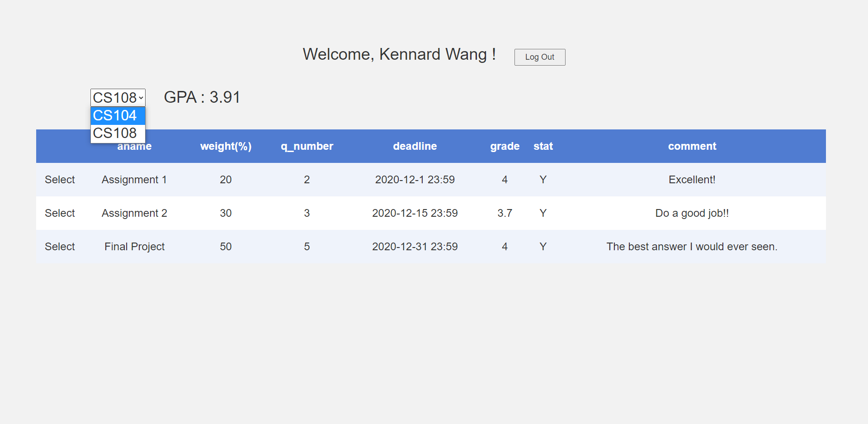Click the 'Do a good job!!' comment

(x=692, y=213)
